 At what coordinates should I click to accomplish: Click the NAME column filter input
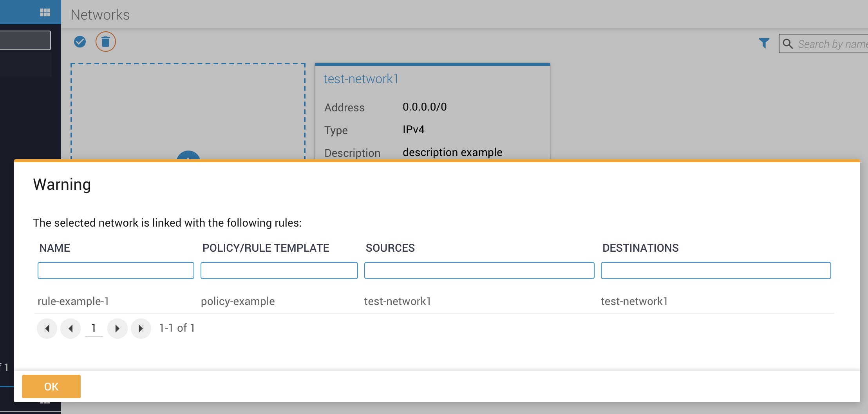[x=116, y=271]
